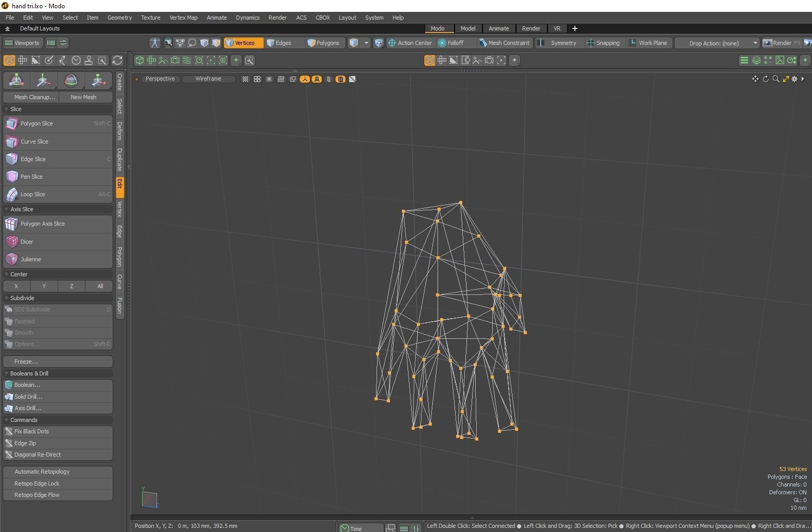The height and width of the screenshot is (532, 812).
Task: Open viewport settings gear icon
Action: [795, 79]
